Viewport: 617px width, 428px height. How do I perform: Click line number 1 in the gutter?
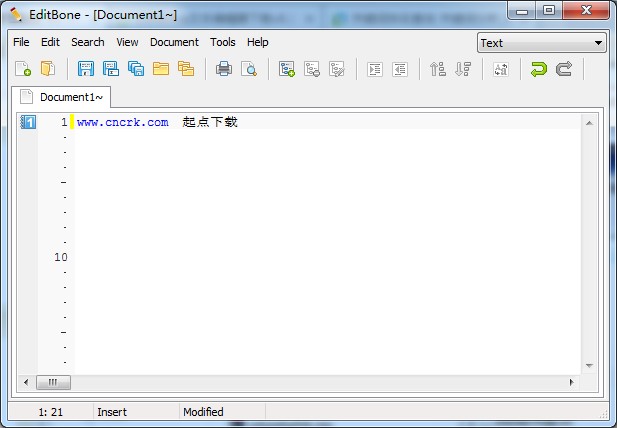point(64,122)
